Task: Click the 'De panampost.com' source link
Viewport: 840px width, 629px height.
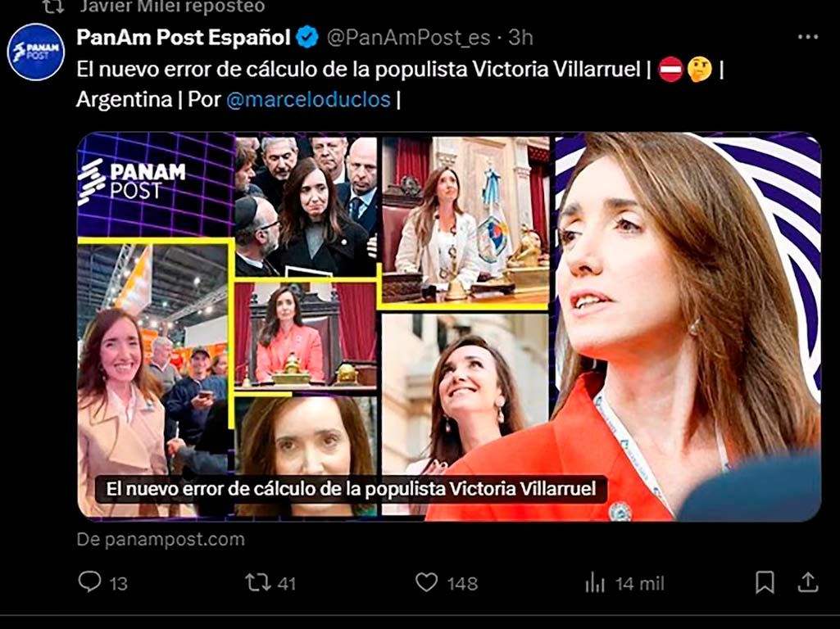Action: tap(161, 539)
